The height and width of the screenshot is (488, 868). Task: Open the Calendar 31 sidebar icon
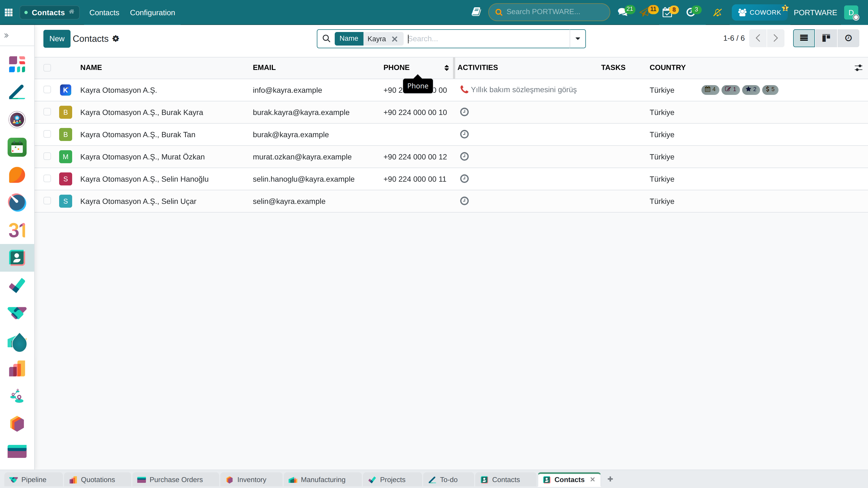pos(17,230)
